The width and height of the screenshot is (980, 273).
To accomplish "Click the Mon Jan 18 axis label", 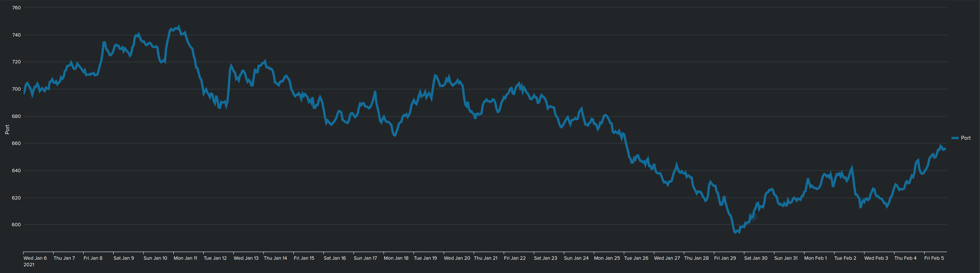I will tap(396, 258).
